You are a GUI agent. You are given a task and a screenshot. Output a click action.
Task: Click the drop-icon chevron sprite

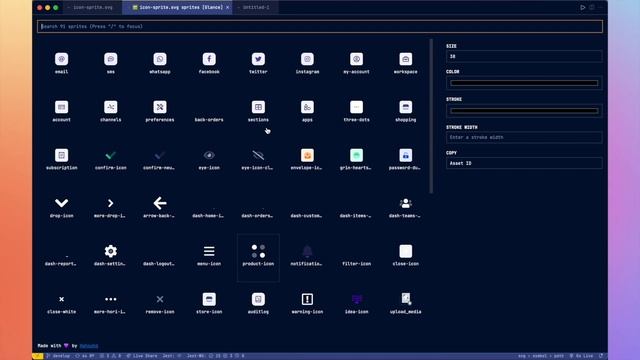pyautogui.click(x=62, y=203)
